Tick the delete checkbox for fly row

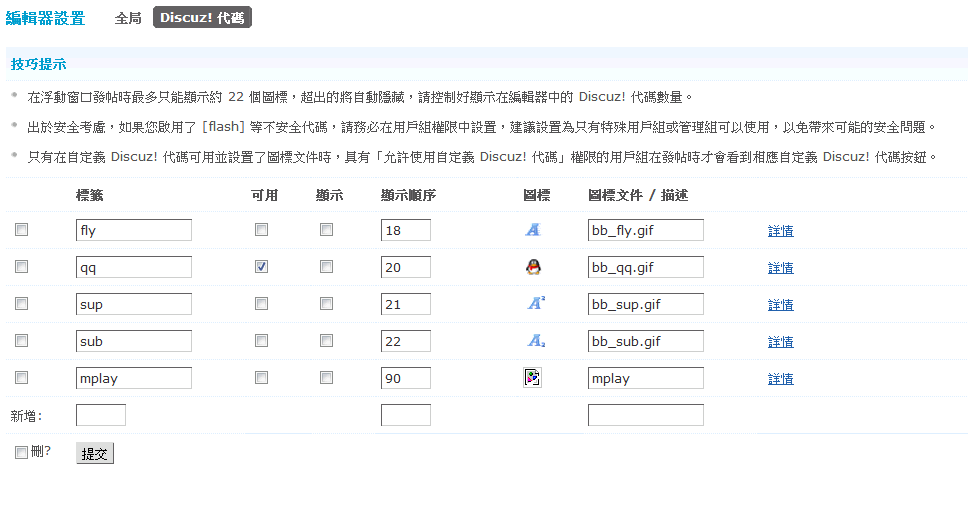click(x=22, y=230)
